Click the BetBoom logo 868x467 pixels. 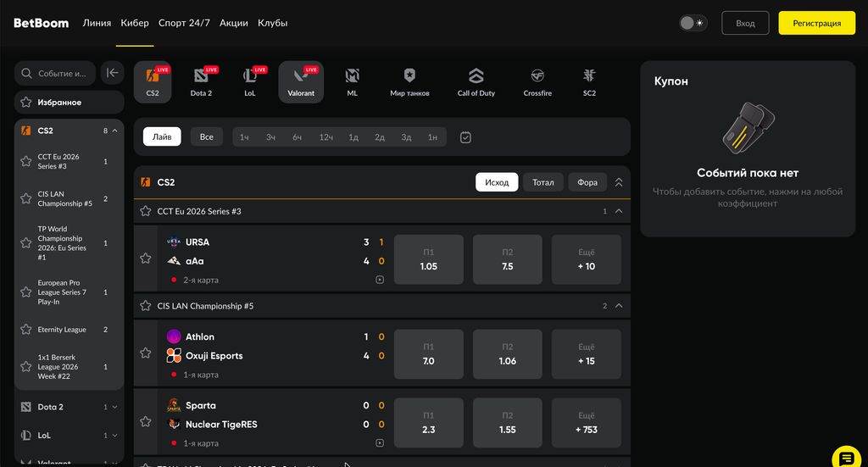point(41,23)
